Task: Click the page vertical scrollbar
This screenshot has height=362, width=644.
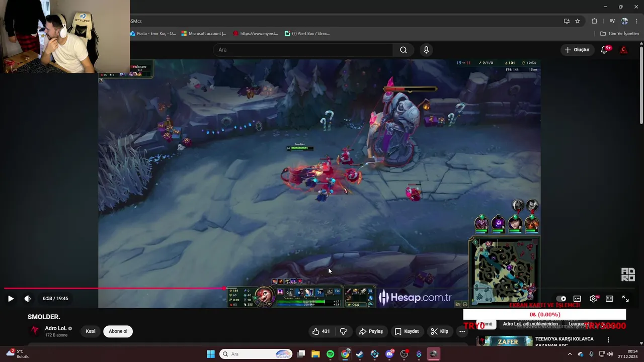Action: point(641,85)
